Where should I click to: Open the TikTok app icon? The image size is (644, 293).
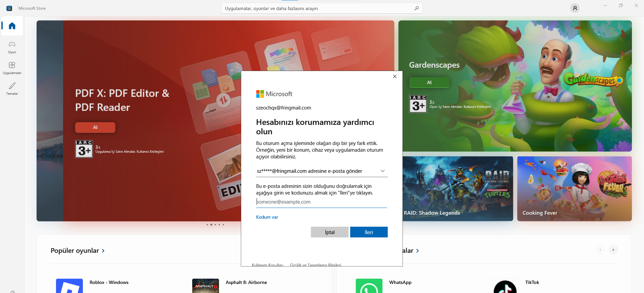[x=505, y=286]
